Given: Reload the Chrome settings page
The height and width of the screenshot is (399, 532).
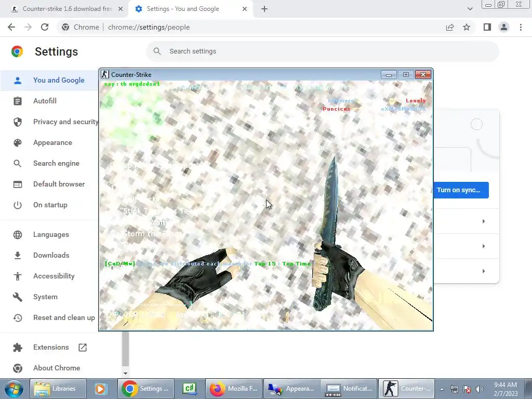Looking at the screenshot, I should click(45, 27).
